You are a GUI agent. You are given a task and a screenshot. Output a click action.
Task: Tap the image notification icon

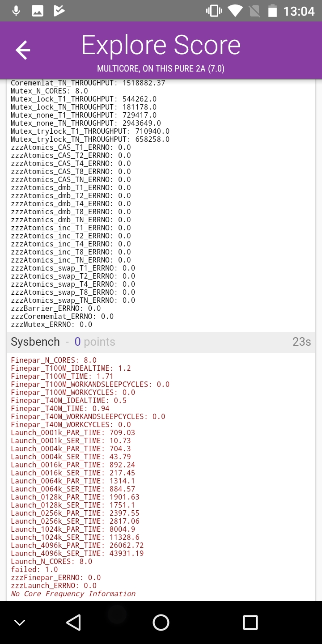(38, 11)
